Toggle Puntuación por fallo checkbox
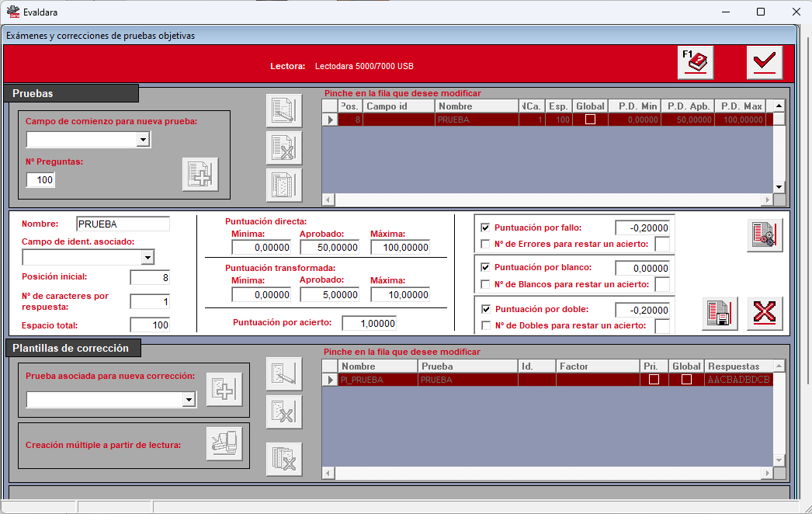Screen dimensions: 812x514 tap(485, 227)
